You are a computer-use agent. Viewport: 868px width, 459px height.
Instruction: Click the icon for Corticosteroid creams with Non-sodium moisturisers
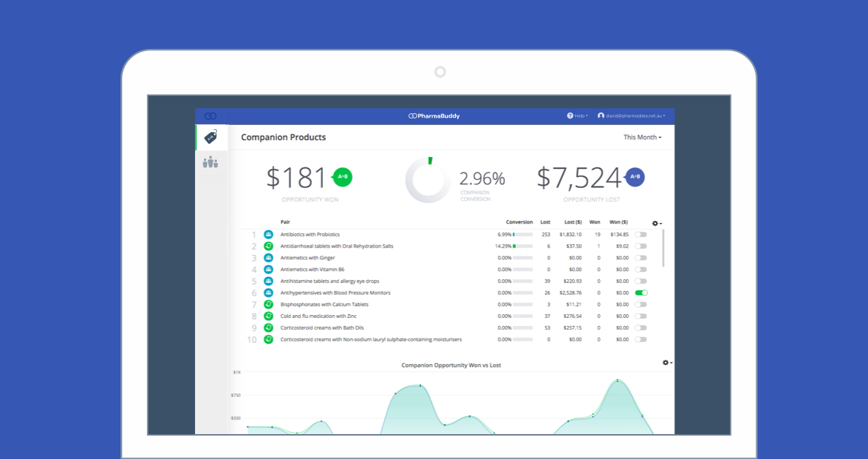(268, 339)
